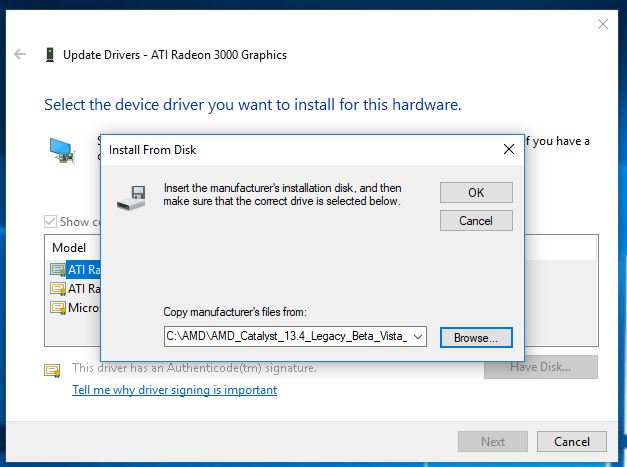Select the highlighted ATI Radeon model entry

(83, 269)
